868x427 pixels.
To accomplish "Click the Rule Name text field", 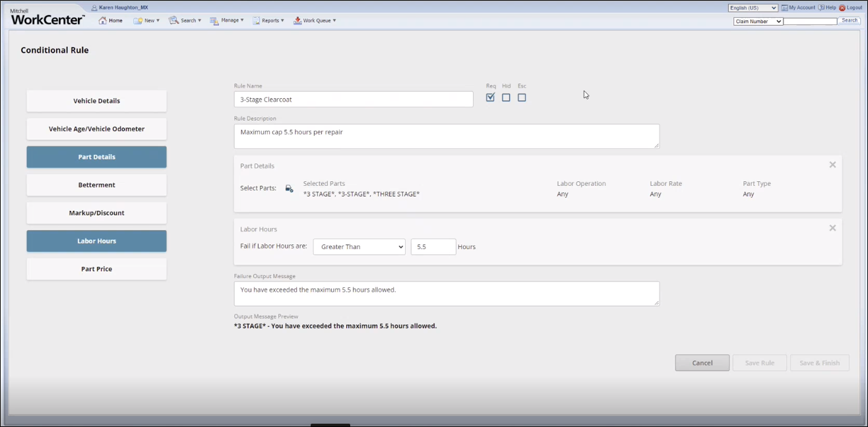I will point(353,100).
